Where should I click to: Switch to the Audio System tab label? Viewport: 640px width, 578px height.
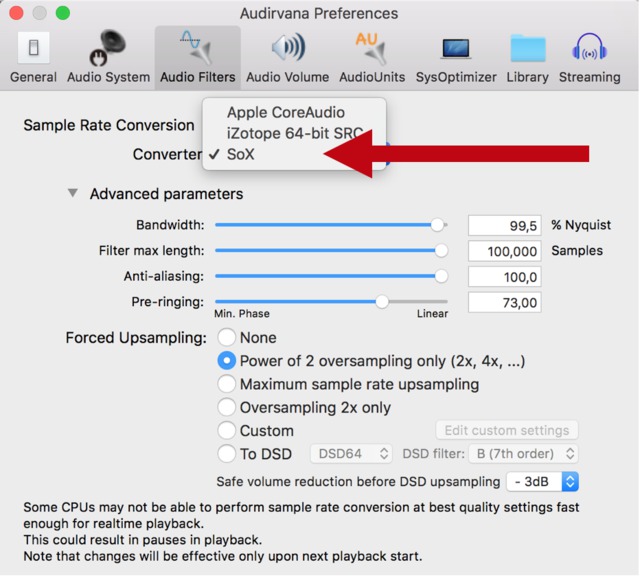tap(109, 77)
